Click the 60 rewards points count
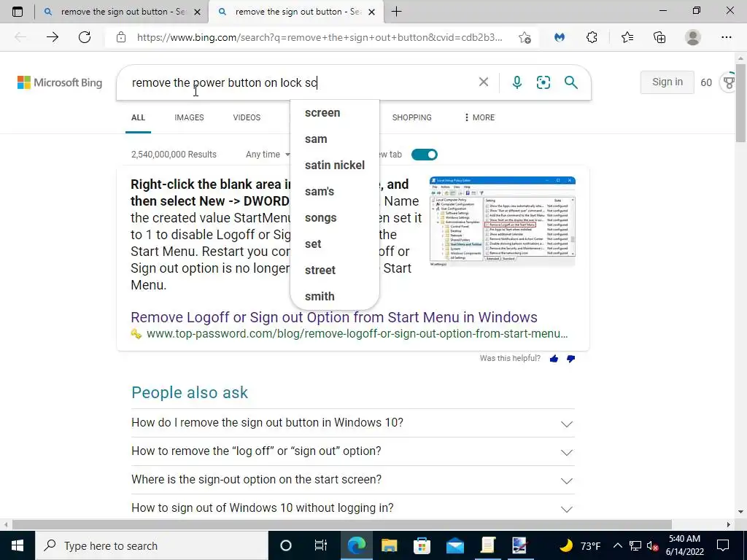Image resolution: width=747 pixels, height=560 pixels. [706, 82]
